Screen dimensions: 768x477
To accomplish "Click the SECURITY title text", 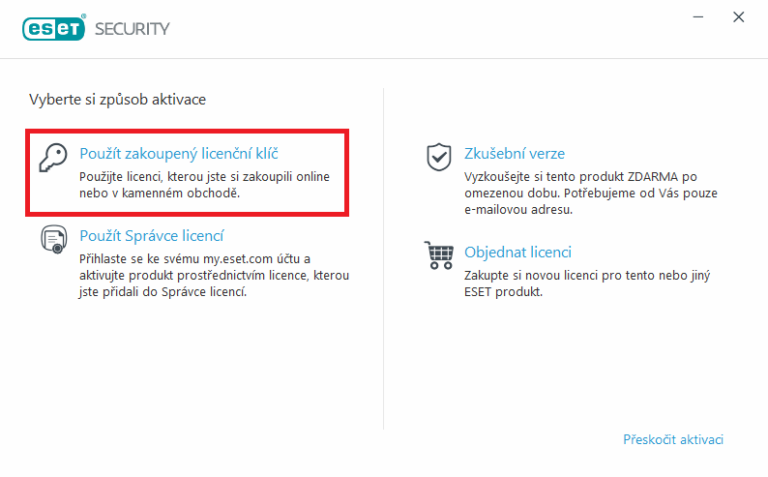I will [132, 29].
